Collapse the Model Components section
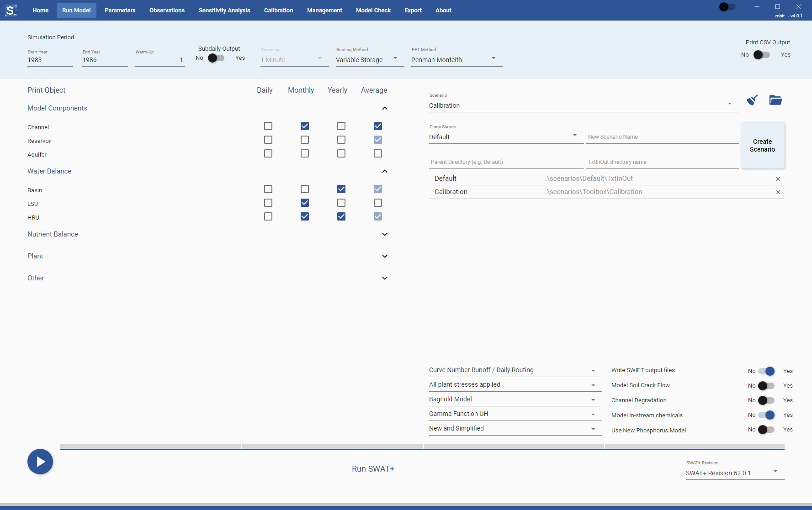 [x=385, y=108]
